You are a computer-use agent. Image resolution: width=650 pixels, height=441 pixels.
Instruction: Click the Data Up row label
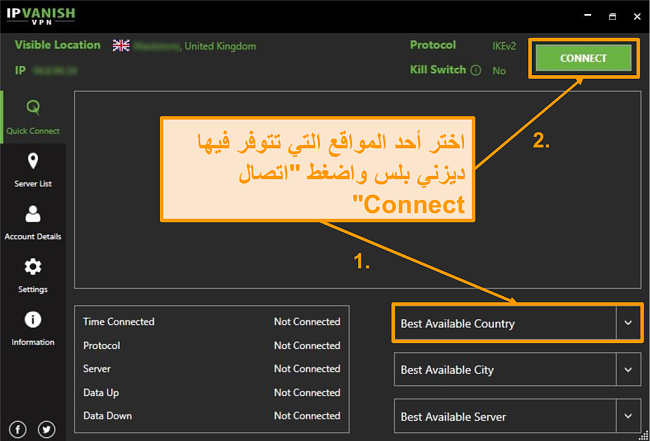[x=101, y=393]
